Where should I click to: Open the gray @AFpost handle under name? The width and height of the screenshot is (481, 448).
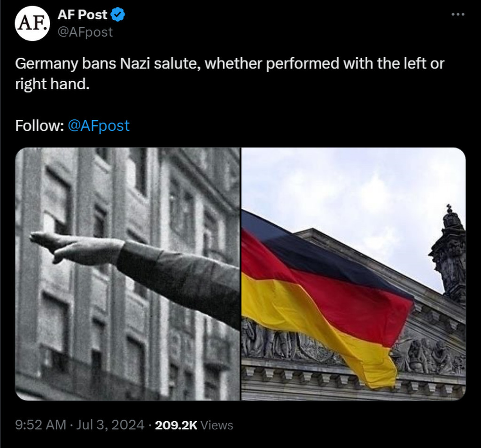85,32
